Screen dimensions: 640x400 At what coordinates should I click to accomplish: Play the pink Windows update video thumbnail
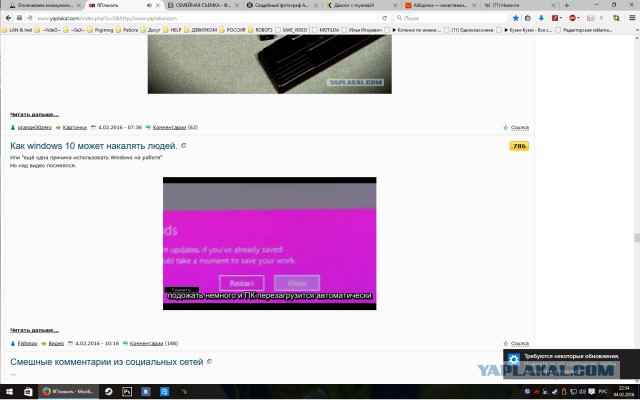pyautogui.click(x=269, y=243)
